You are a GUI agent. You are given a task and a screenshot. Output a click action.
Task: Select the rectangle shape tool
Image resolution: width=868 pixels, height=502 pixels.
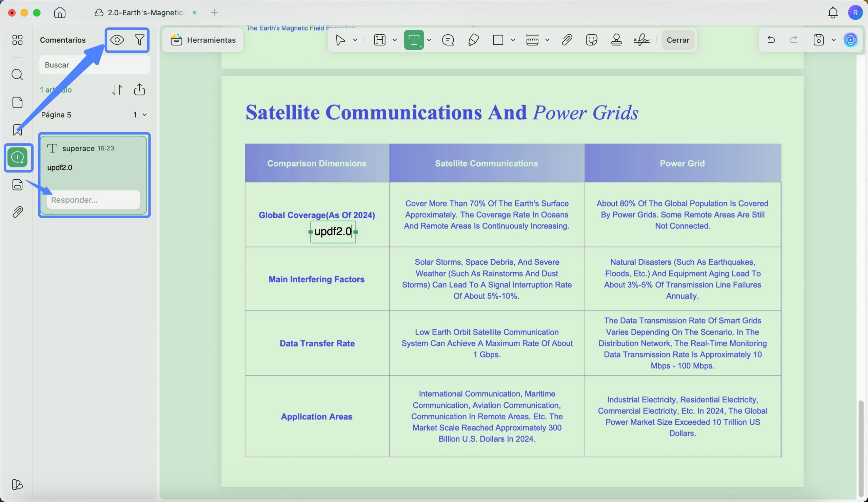coord(498,40)
